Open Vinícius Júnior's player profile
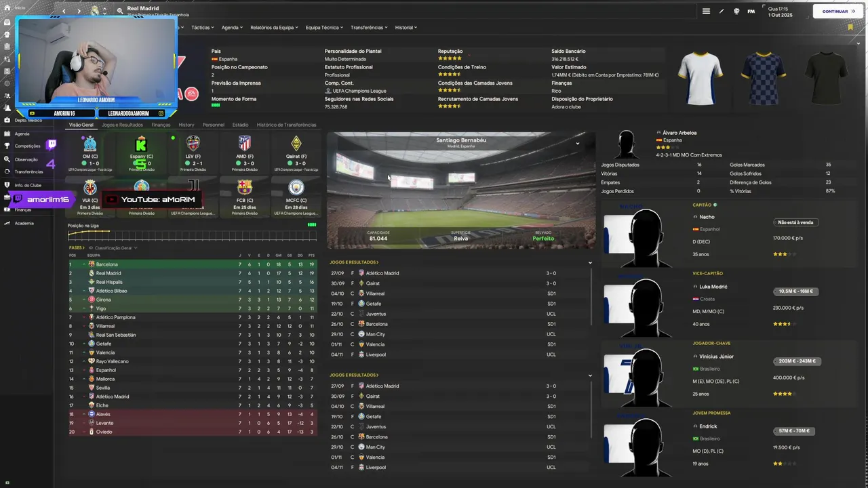This screenshot has height=488, width=868. point(716,357)
